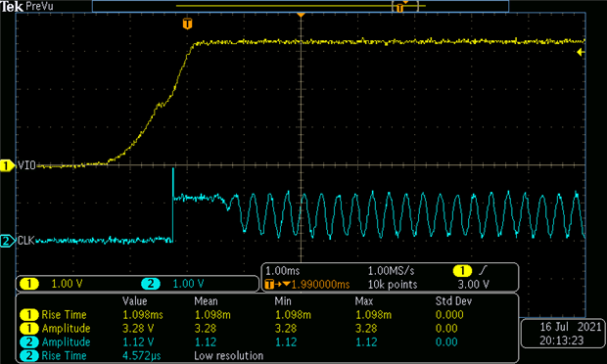Click channel 2 scale value 1.00 V
This screenshot has width=607, height=364.
pos(188,284)
